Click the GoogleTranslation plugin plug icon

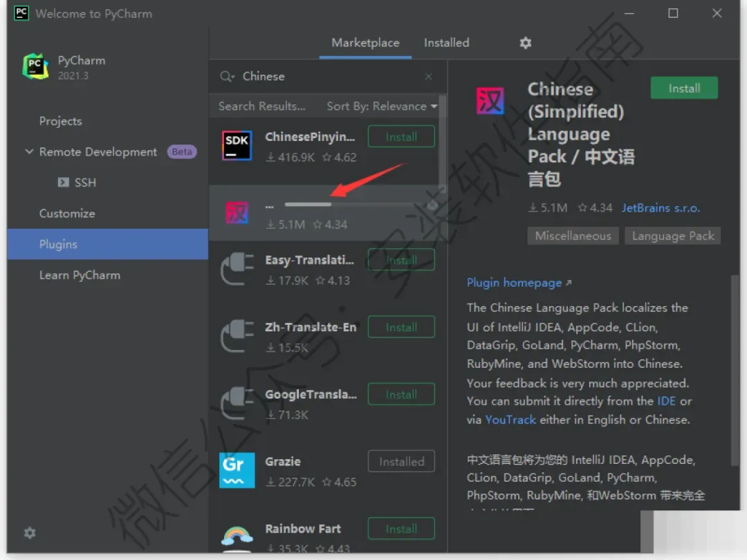click(x=237, y=403)
